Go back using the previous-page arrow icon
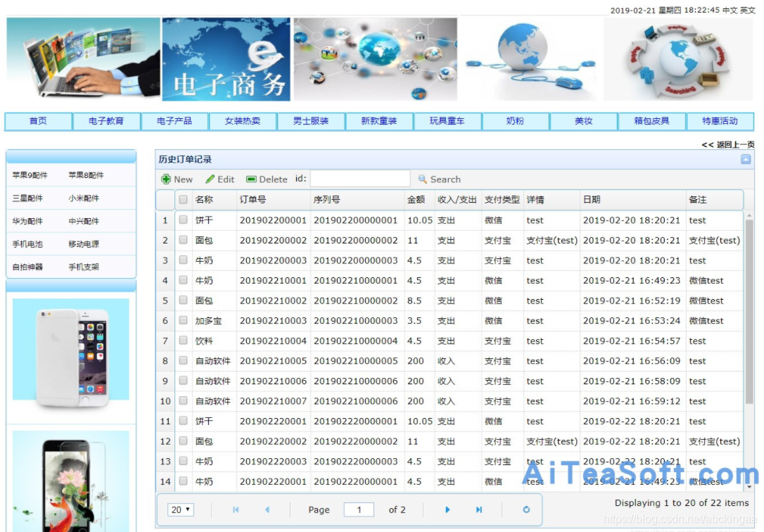The width and height of the screenshot is (764, 532). (x=266, y=509)
